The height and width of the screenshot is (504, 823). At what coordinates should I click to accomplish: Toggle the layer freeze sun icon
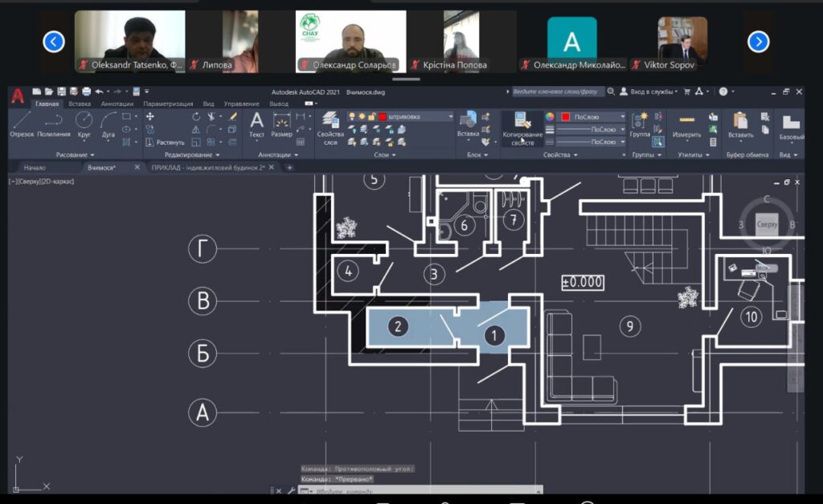point(362,117)
